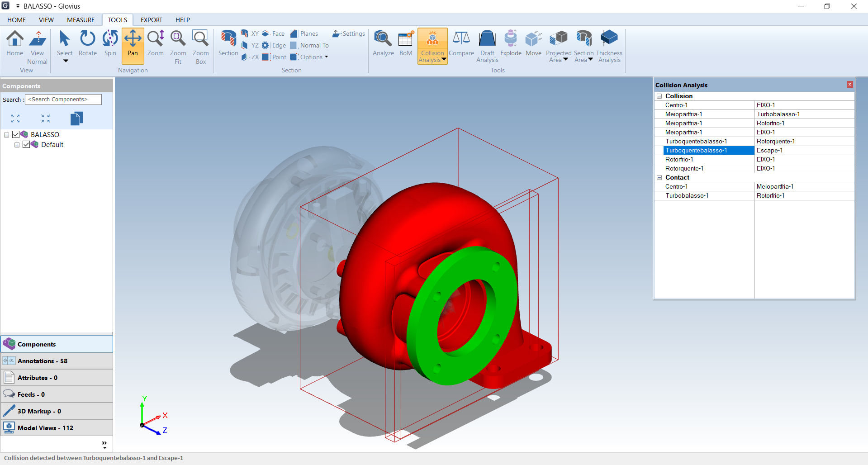Open the BoM tool
The image size is (868, 465).
coord(406,43)
